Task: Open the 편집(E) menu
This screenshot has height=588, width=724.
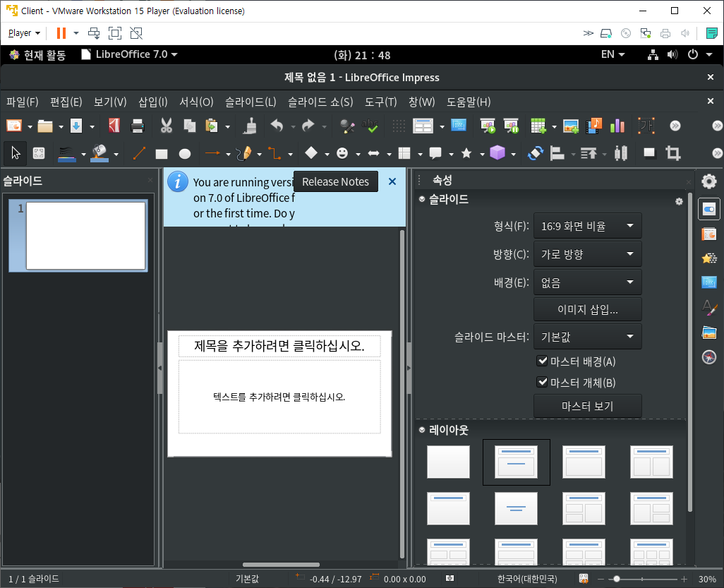Action: click(66, 102)
